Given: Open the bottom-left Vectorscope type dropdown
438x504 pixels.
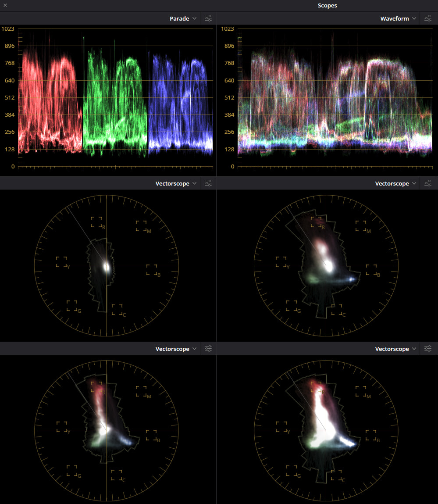Looking at the screenshot, I should pos(176,349).
